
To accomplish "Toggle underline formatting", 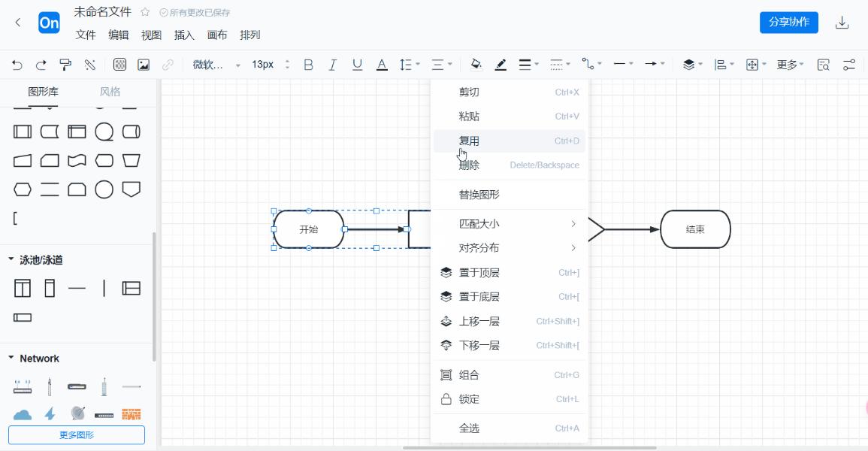I will (358, 65).
